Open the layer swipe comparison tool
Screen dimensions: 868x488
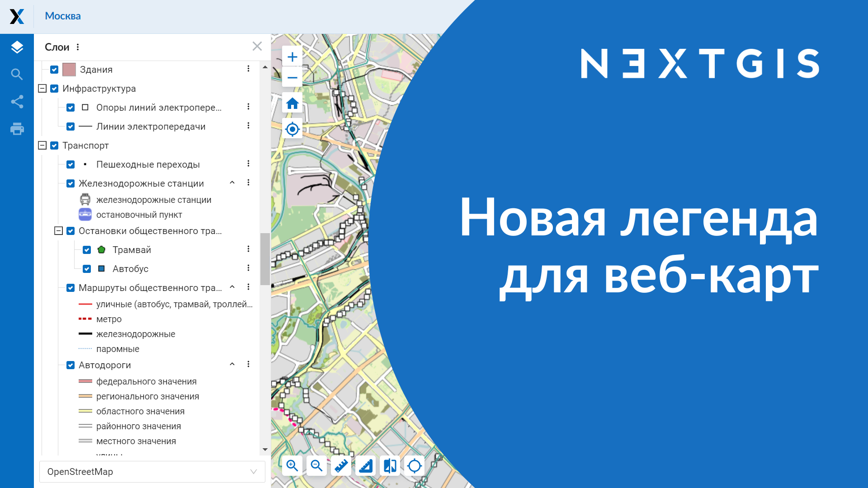(390, 465)
